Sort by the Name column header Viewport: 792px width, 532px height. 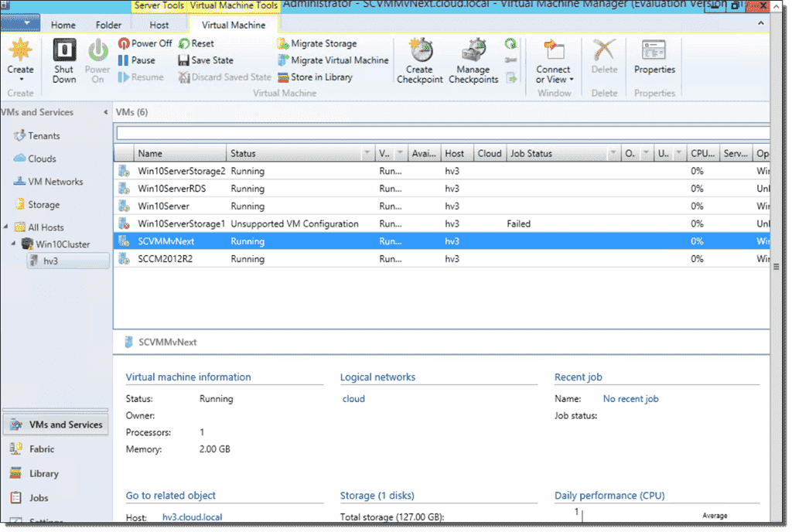point(179,153)
